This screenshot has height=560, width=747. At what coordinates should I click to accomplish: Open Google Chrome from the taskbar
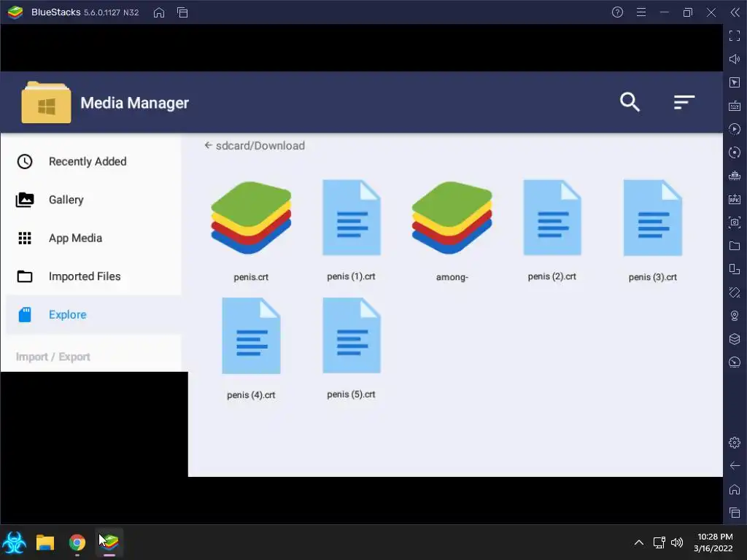(x=77, y=542)
